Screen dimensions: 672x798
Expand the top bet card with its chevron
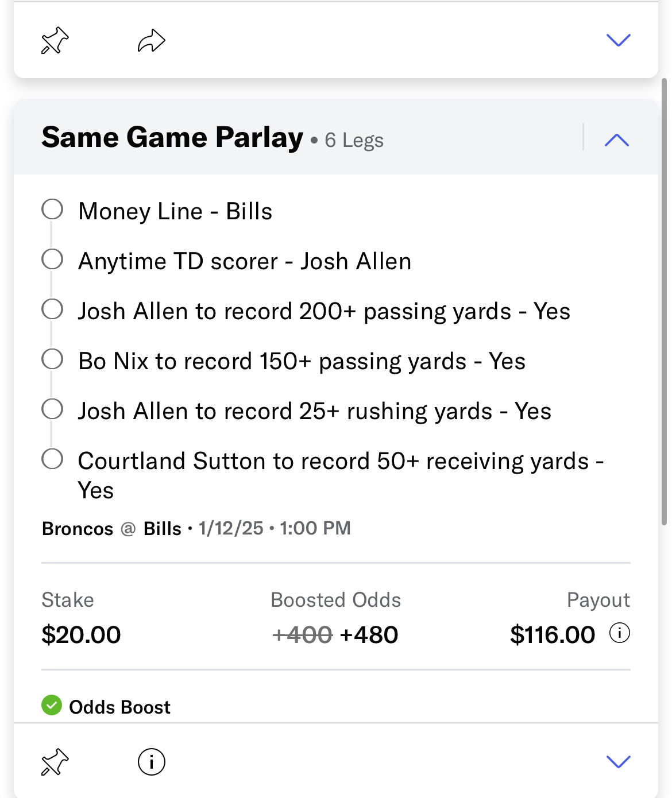click(x=619, y=40)
